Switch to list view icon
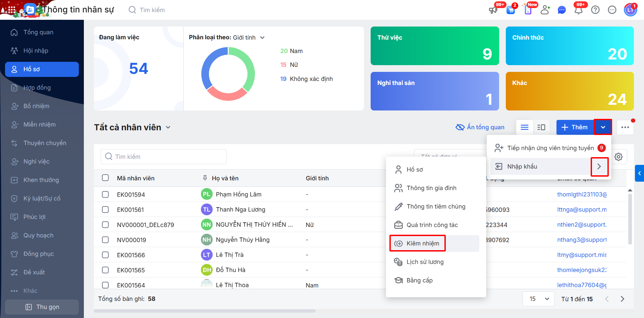 point(524,127)
